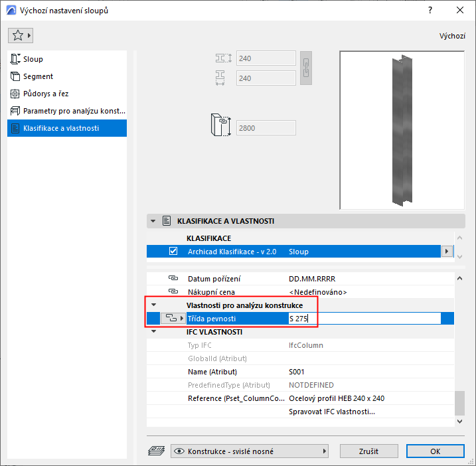This screenshot has height=466, width=476.
Task: Click the properties list scrollbar thumb
Action: click(x=459, y=403)
